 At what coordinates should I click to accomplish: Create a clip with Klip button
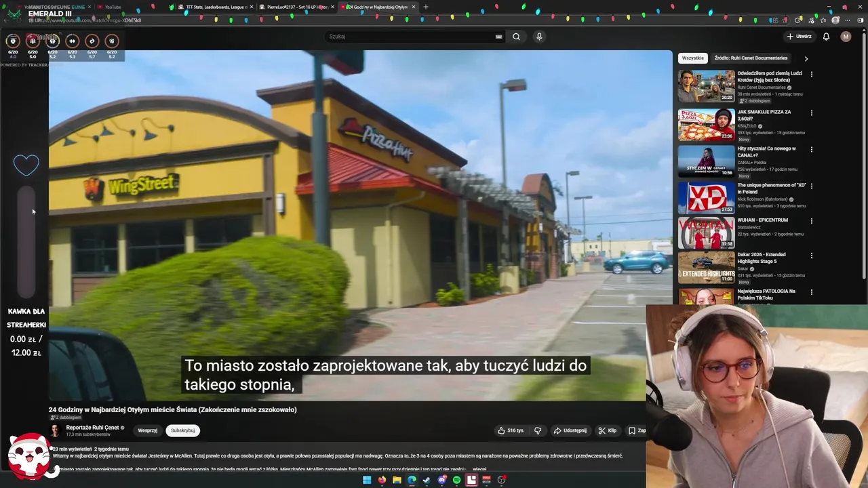coord(608,430)
